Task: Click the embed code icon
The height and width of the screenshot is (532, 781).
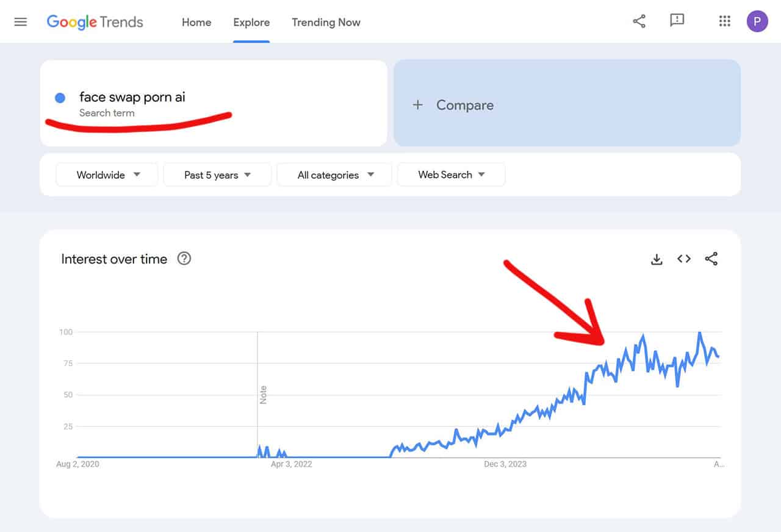Action: 684,259
